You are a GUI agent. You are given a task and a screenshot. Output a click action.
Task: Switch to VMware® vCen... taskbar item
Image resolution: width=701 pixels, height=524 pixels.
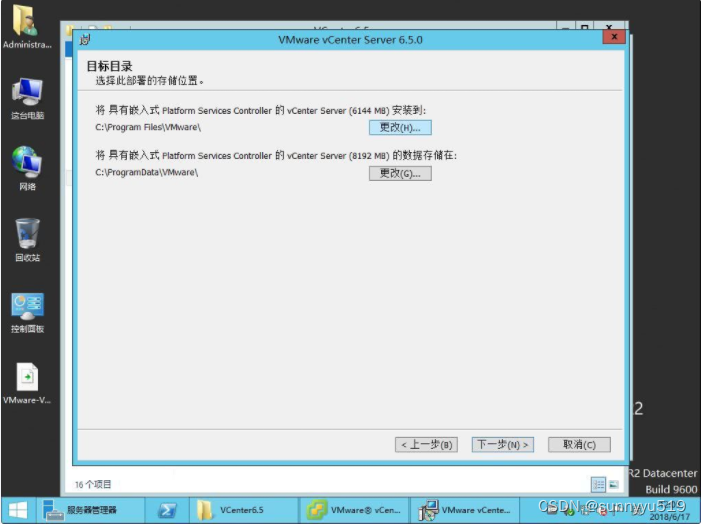coord(354,510)
